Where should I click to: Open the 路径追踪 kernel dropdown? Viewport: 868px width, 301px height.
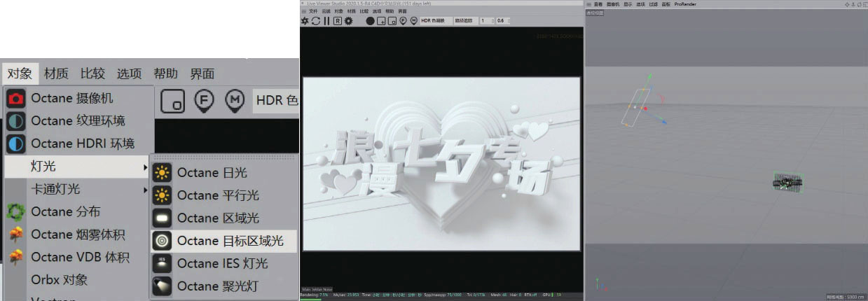(x=466, y=21)
